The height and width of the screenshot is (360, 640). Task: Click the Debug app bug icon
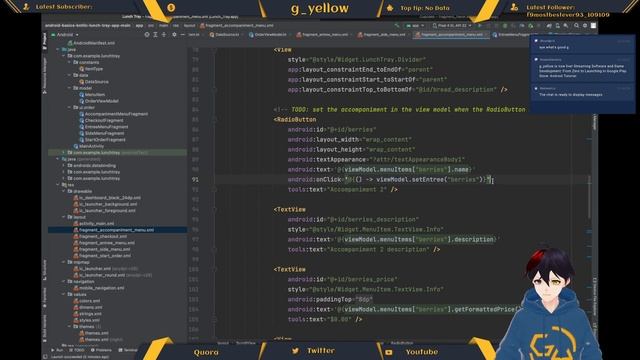[505, 25]
